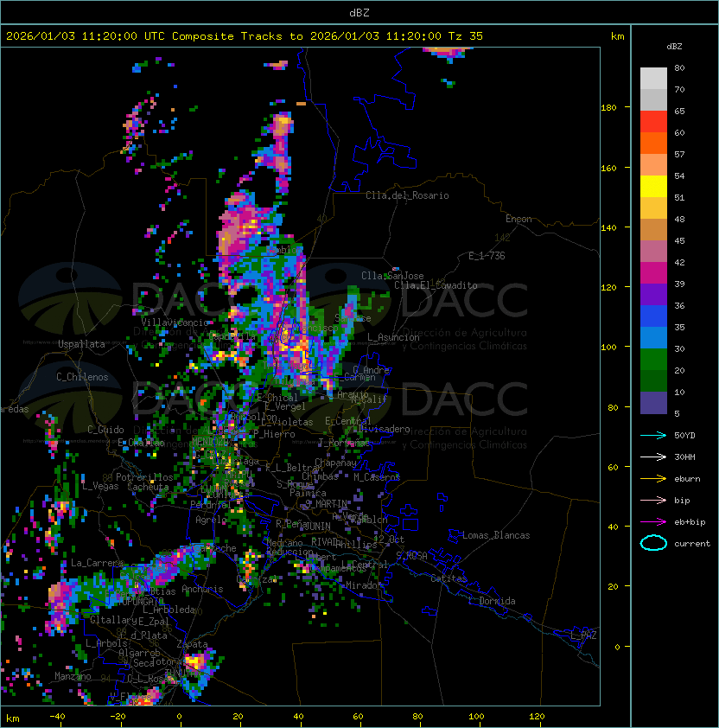The height and width of the screenshot is (728, 719).
Task: Click the 'E_1-736' map label
Action: pos(487,256)
